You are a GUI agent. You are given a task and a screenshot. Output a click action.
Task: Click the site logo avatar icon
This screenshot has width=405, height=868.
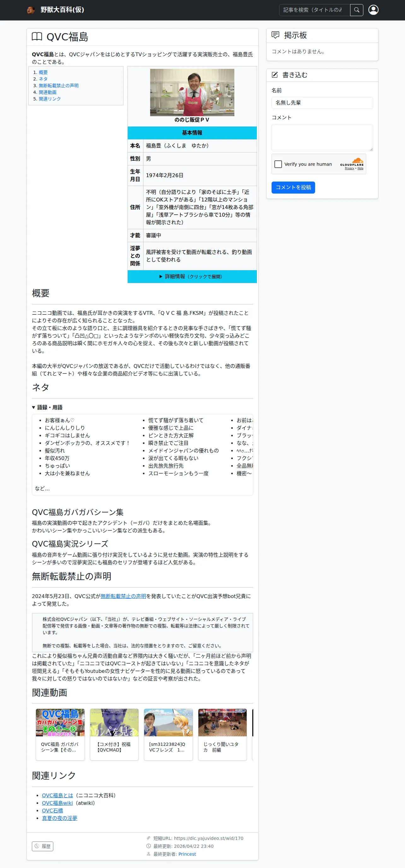[x=31, y=10]
